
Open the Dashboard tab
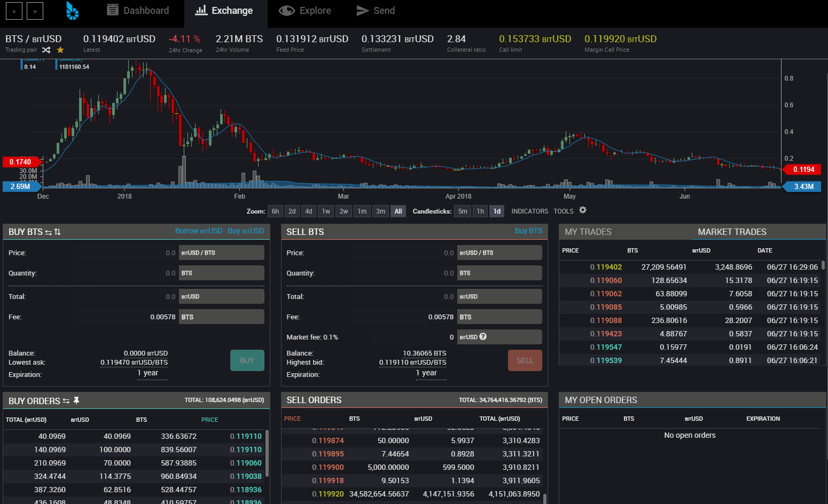coord(138,11)
